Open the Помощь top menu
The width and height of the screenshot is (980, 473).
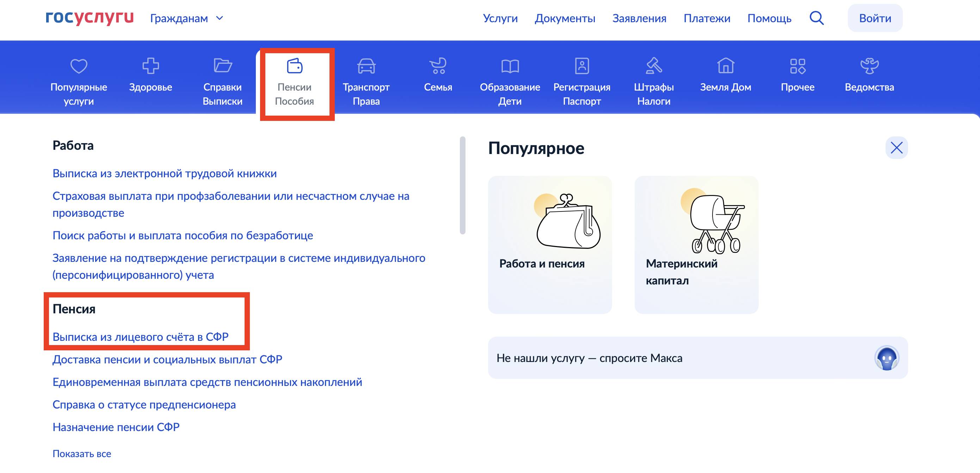pyautogui.click(x=769, y=18)
